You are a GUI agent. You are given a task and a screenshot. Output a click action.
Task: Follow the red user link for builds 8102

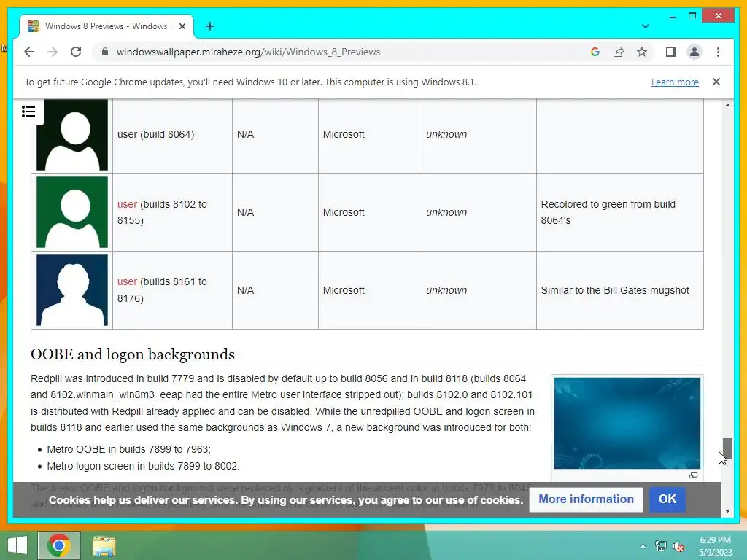[x=127, y=204]
